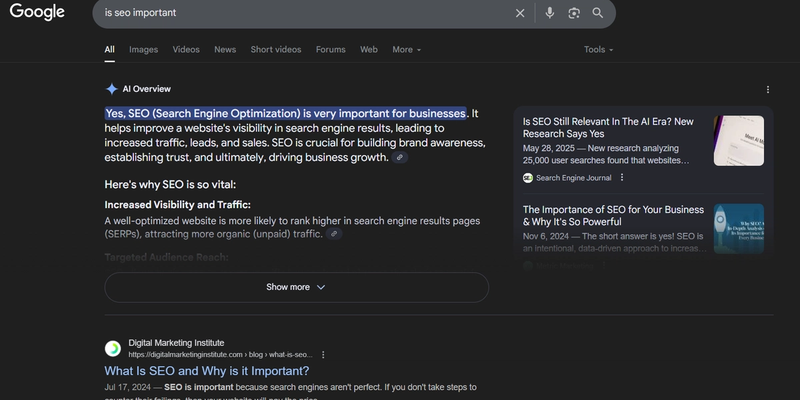Click the 'Here's why SEO is so vital:' heading

point(170,185)
